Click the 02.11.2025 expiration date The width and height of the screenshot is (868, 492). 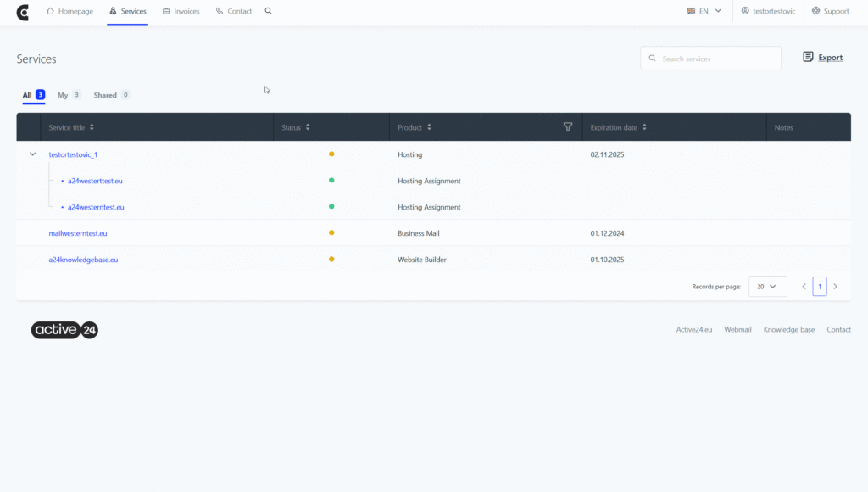click(x=607, y=154)
